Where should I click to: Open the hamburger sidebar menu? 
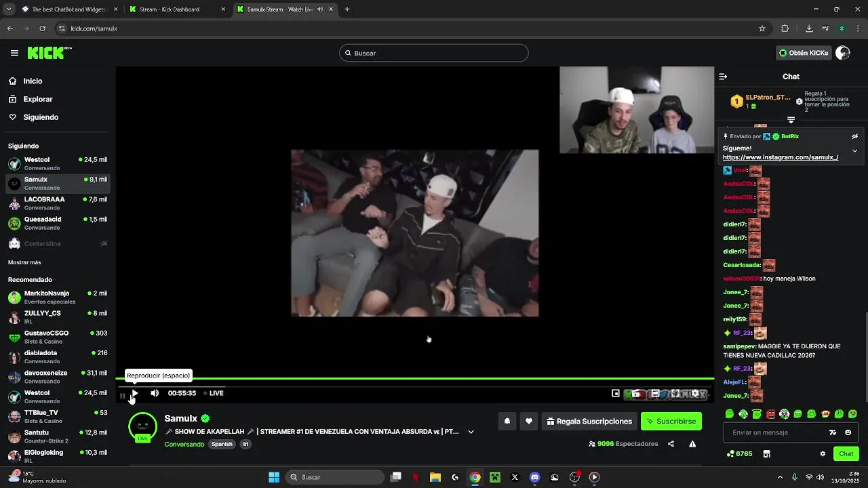(14, 53)
